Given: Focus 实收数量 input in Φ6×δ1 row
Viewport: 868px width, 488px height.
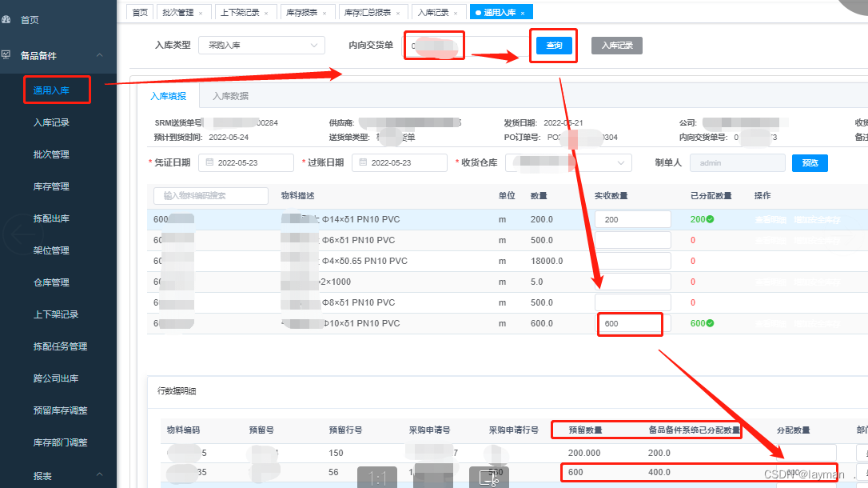Looking at the screenshot, I should (x=633, y=240).
